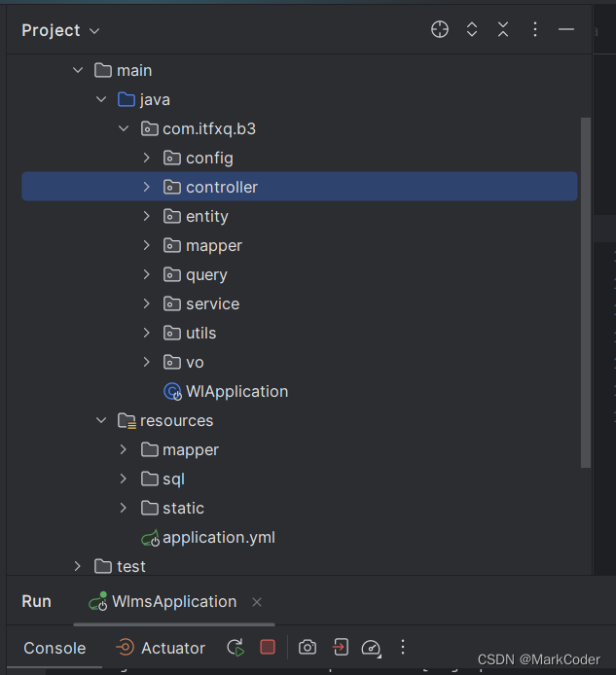Select the query package icon
This screenshot has width=616, height=675.
coord(172,274)
